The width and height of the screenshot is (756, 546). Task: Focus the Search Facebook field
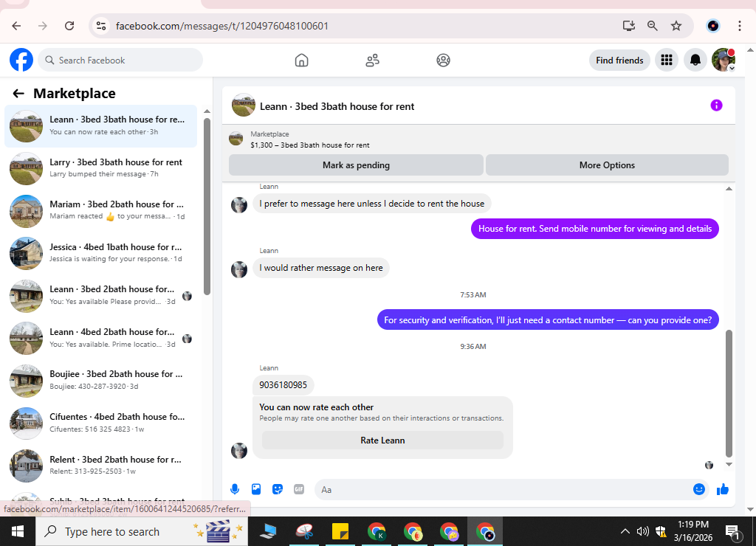click(x=120, y=61)
